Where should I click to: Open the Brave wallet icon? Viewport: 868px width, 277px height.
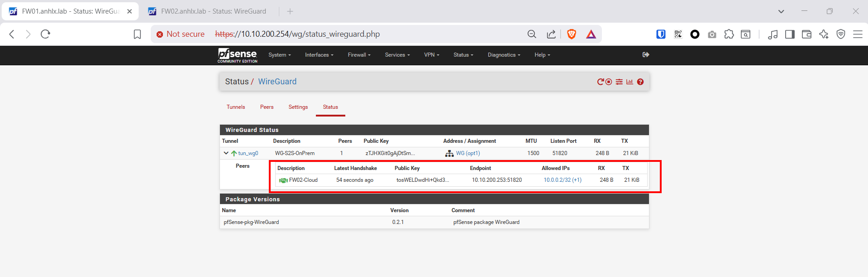(x=806, y=34)
